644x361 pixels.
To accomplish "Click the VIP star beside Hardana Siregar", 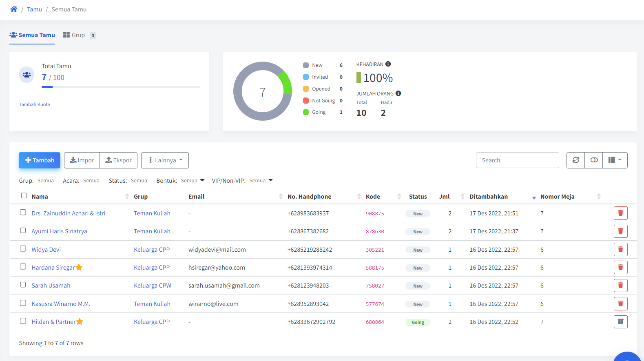I will 79,268.
